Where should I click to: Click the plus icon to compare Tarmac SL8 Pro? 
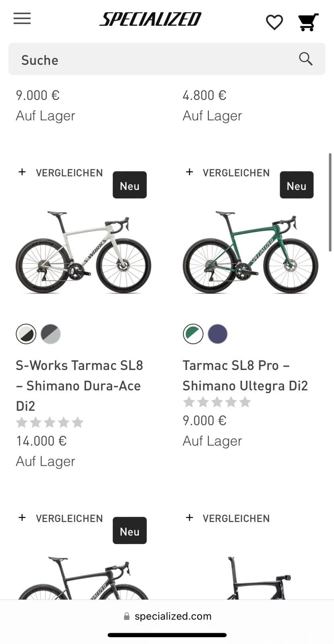coord(190,172)
